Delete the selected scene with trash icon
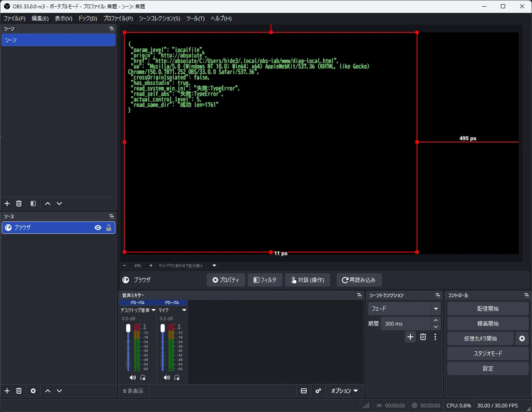Screen dimensions: 532x412 (x=19, y=204)
